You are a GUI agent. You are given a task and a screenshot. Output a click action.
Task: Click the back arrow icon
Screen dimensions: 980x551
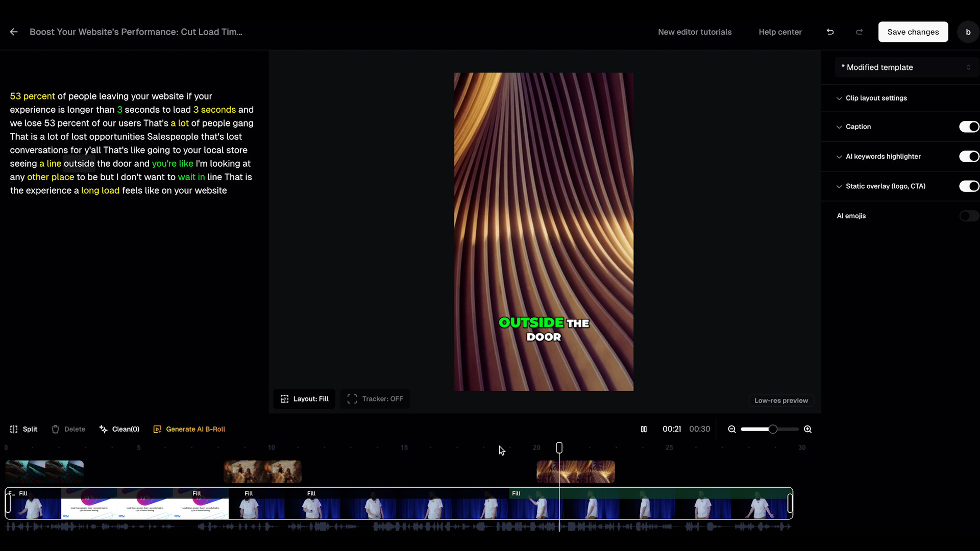tap(14, 32)
